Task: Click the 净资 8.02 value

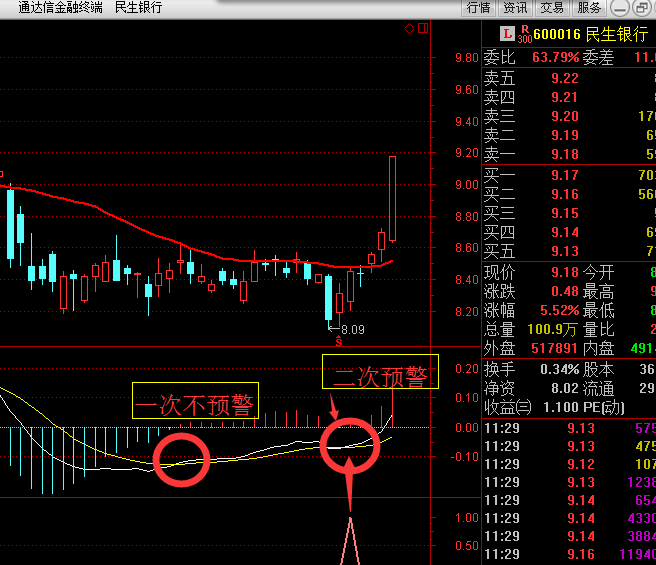Action: click(x=565, y=388)
